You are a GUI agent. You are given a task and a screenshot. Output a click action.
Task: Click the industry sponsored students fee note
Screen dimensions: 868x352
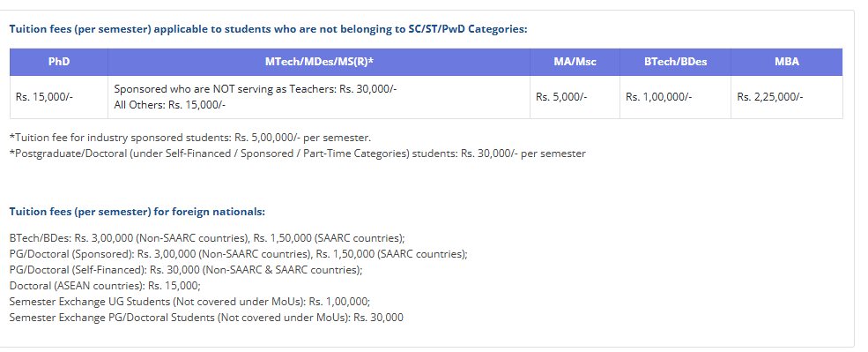(x=190, y=138)
